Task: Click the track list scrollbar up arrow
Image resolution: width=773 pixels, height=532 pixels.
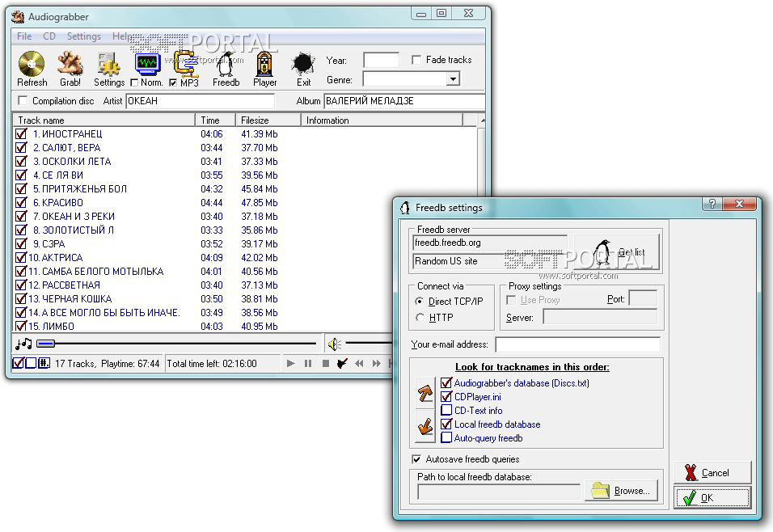Action: tap(482, 120)
